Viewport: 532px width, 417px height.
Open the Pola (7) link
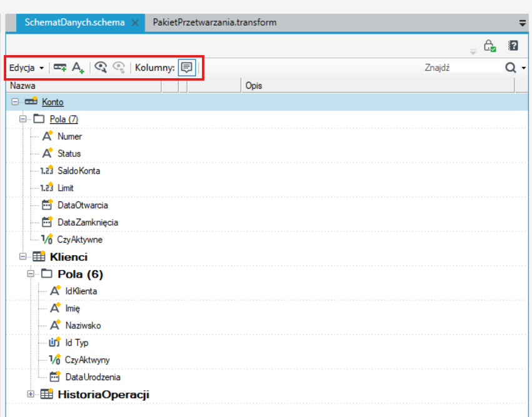pyautogui.click(x=64, y=119)
